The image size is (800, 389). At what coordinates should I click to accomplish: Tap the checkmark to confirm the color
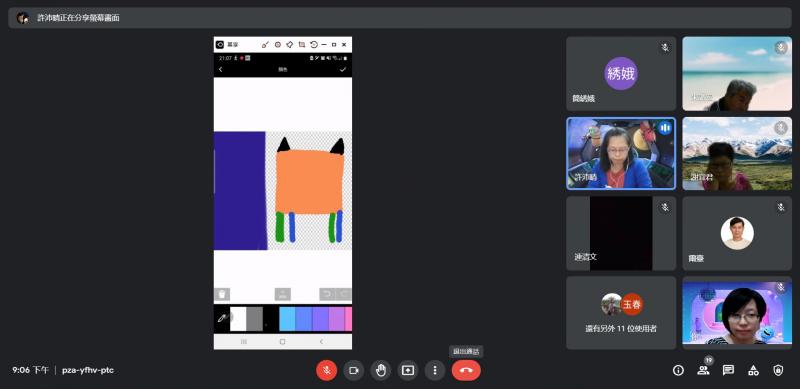343,69
